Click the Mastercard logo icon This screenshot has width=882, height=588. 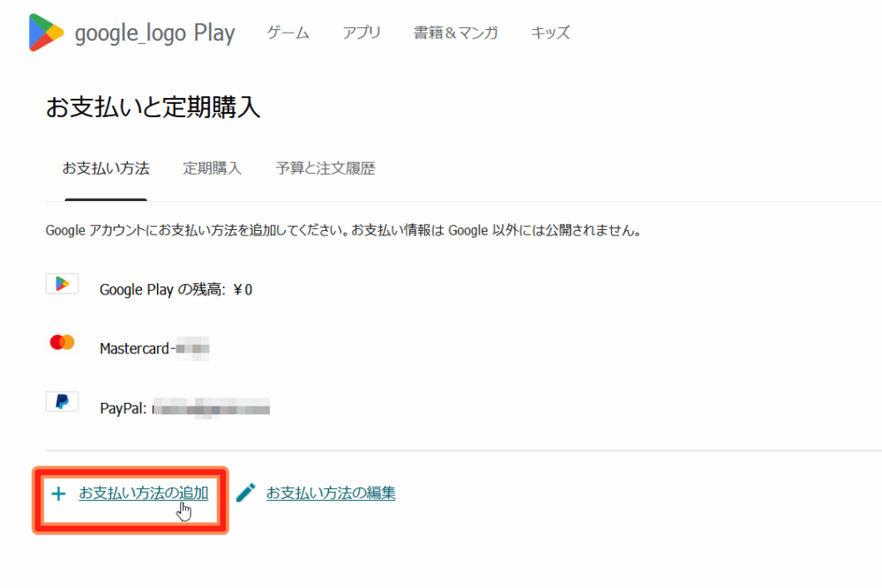coord(62,343)
